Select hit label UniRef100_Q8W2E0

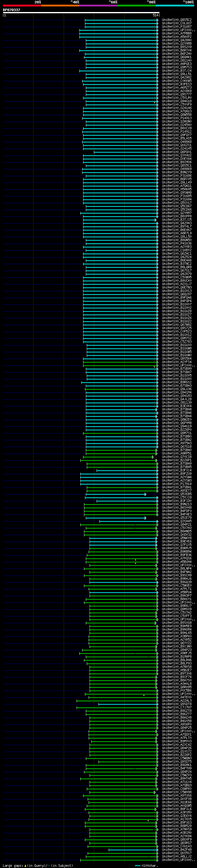click(x=177, y=419)
